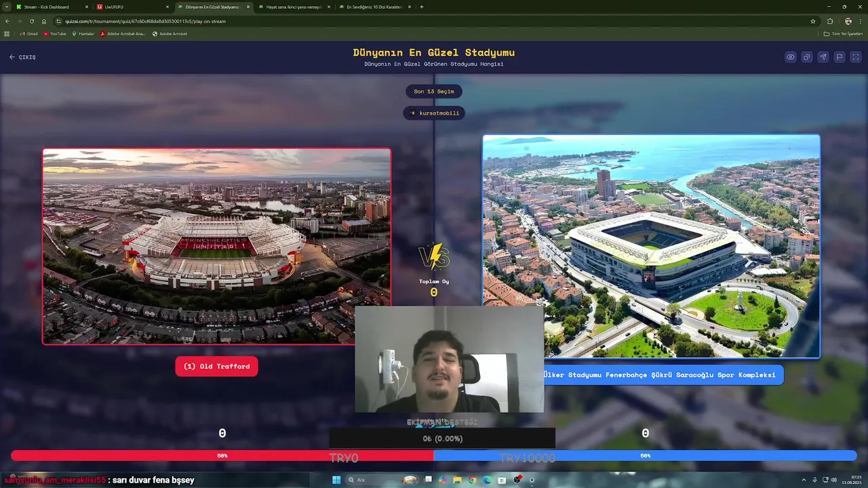The height and width of the screenshot is (488, 868).
Task: Open the taskbar clock showing 07:23
Action: tap(851, 480)
